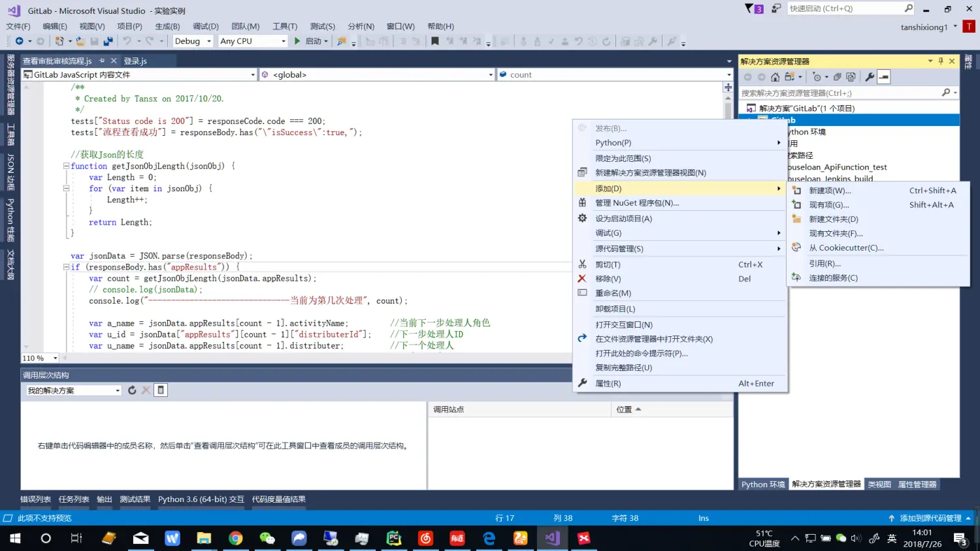Select 新建项(W)... in the submenu

pyautogui.click(x=878, y=191)
